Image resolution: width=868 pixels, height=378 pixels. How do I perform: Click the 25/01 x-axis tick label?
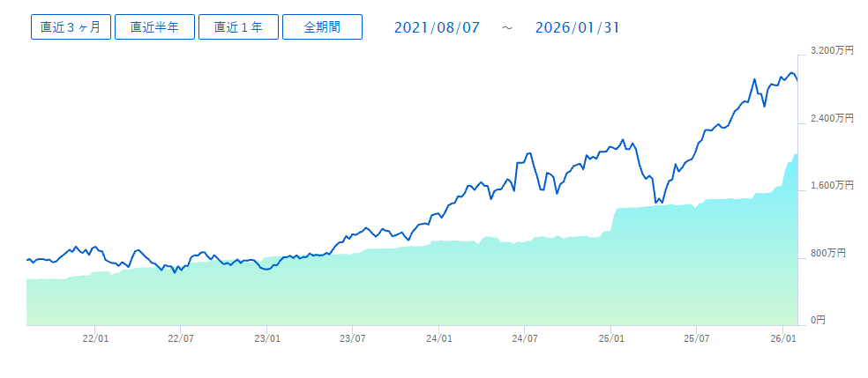pyautogui.click(x=611, y=337)
